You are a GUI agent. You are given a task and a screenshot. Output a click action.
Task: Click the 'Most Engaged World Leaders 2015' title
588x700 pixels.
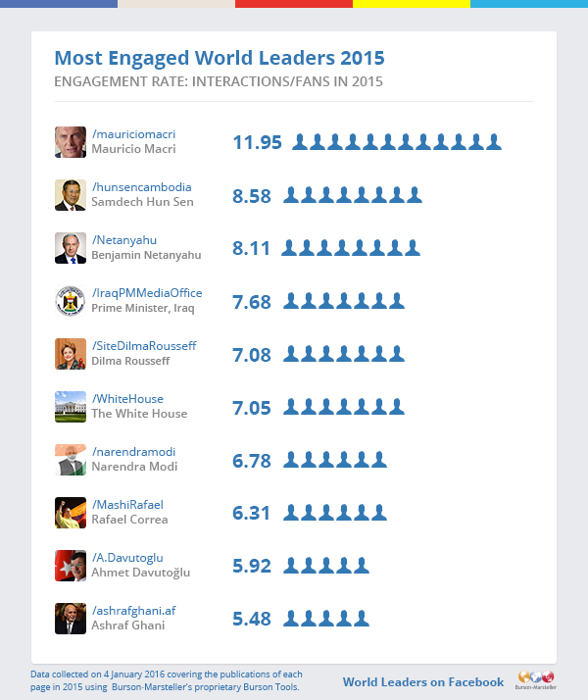point(219,58)
